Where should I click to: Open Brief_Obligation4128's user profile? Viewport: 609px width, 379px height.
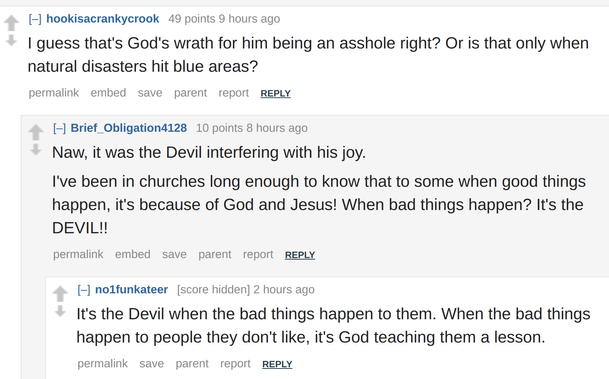coord(129,128)
